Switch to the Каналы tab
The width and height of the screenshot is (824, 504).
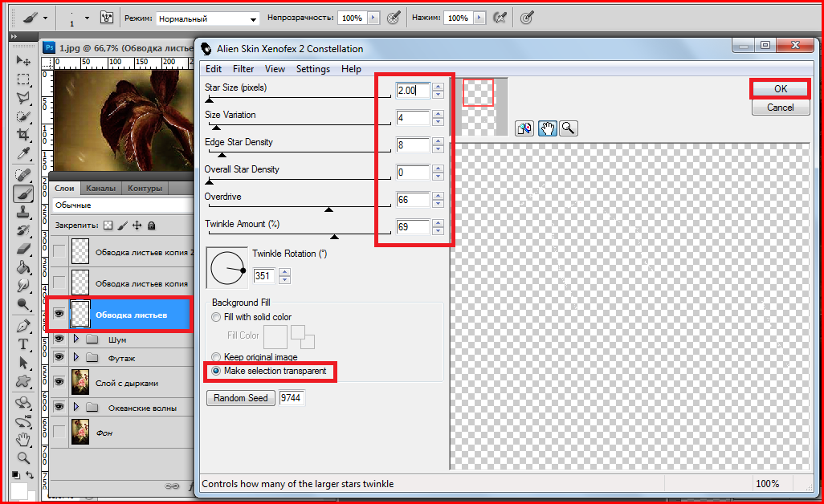coord(100,188)
